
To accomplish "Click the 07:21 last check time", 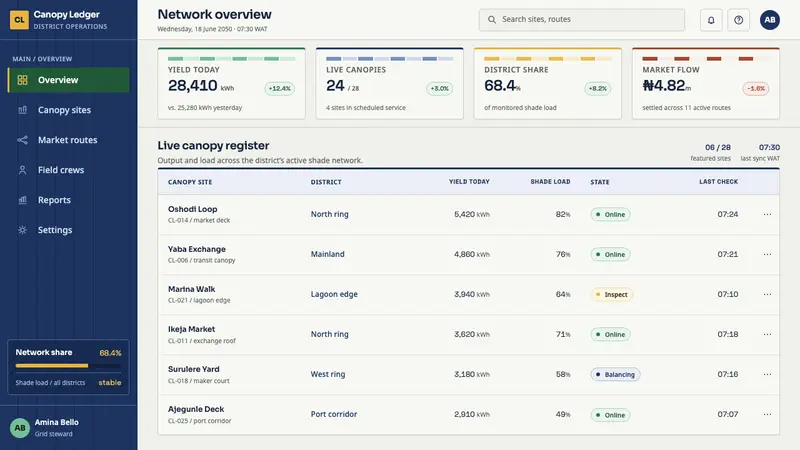I will tap(728, 254).
